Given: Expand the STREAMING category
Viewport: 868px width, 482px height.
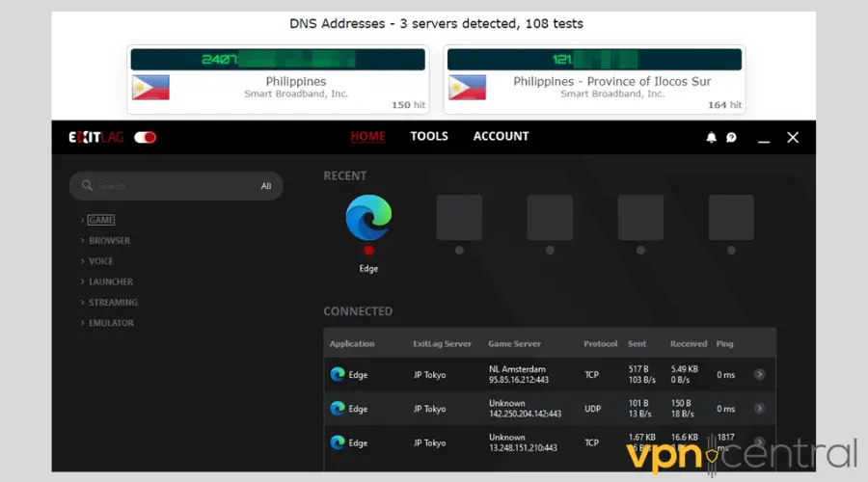Looking at the screenshot, I should tap(113, 302).
